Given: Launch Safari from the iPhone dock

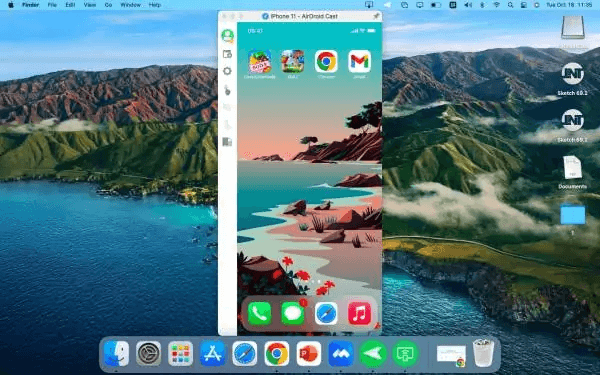Looking at the screenshot, I should click(x=326, y=313).
